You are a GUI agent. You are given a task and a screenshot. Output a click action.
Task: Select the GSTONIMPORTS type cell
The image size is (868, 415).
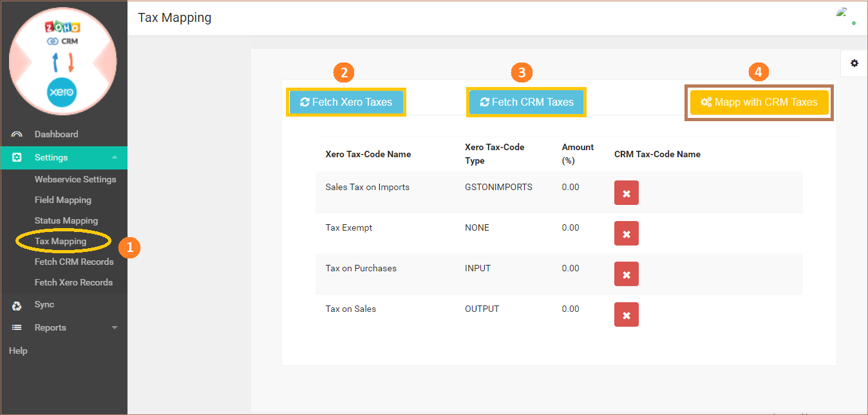point(498,187)
